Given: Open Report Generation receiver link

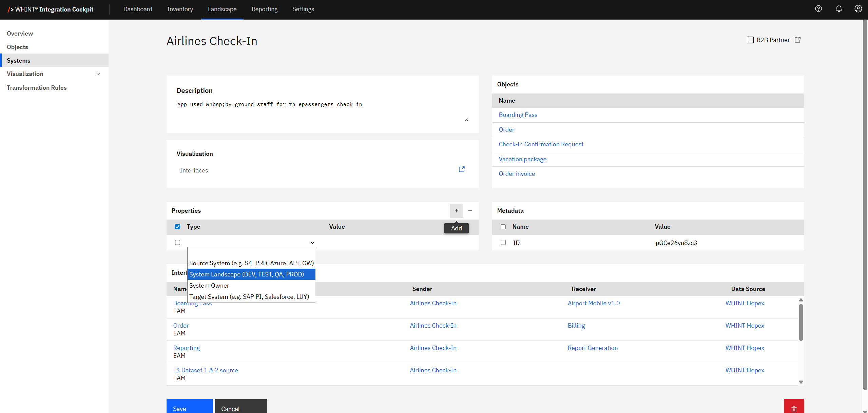Looking at the screenshot, I should point(593,348).
